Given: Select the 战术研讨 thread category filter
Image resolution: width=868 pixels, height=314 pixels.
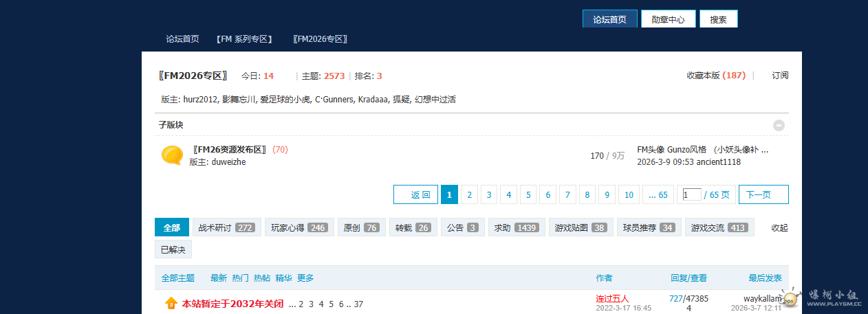Looking at the screenshot, I should point(226,227).
